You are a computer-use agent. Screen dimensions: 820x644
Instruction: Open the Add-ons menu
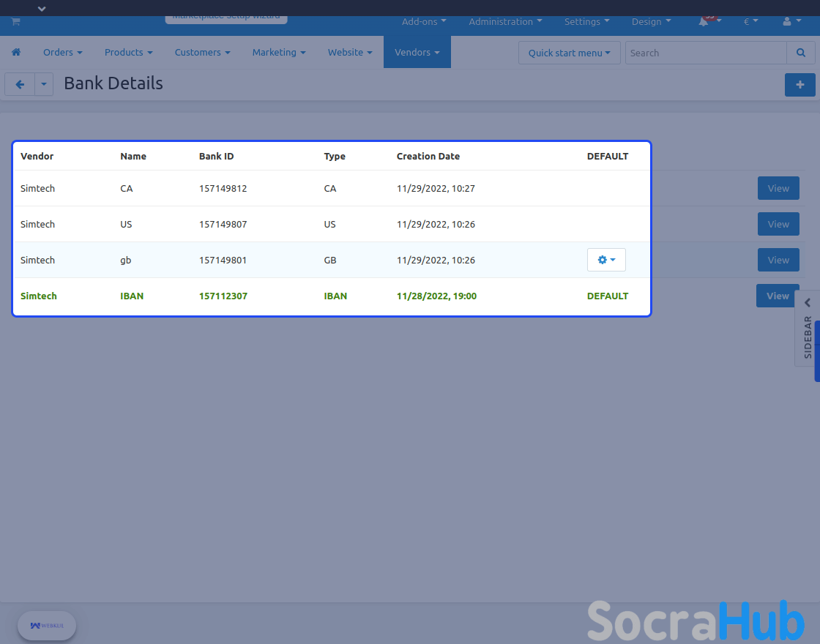424,22
